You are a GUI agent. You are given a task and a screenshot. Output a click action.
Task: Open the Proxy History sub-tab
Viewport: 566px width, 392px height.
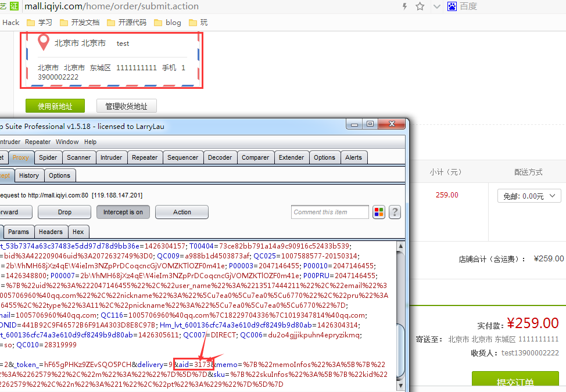point(29,175)
